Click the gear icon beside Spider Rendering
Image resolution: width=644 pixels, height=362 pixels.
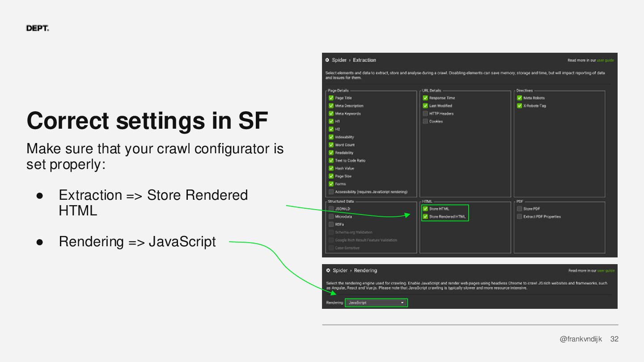coord(328,270)
